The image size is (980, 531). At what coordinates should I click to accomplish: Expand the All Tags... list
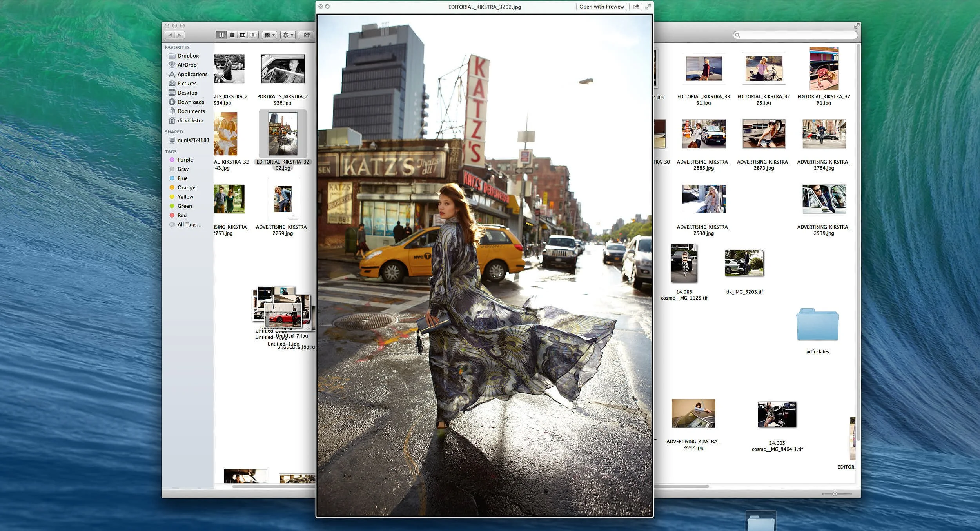189,224
